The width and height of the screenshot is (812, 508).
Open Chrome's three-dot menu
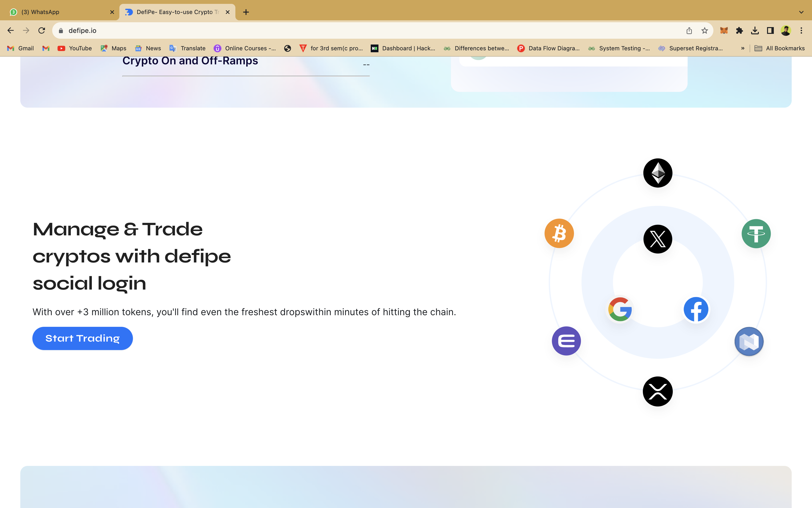coord(801,30)
